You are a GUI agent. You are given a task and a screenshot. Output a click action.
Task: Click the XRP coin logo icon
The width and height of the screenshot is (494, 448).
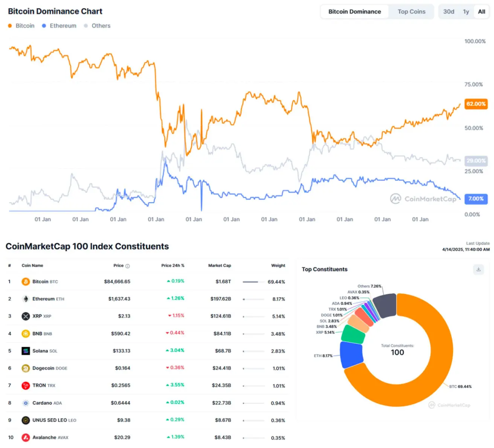26,316
